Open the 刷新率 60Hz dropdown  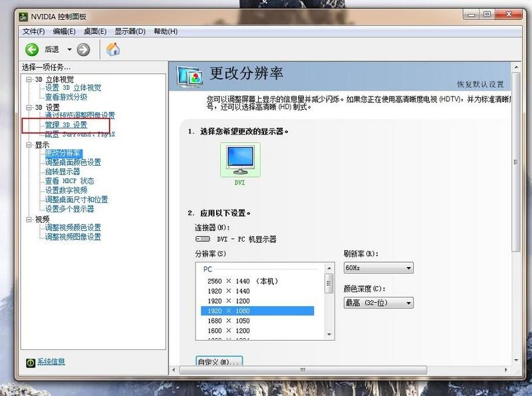[x=378, y=268]
